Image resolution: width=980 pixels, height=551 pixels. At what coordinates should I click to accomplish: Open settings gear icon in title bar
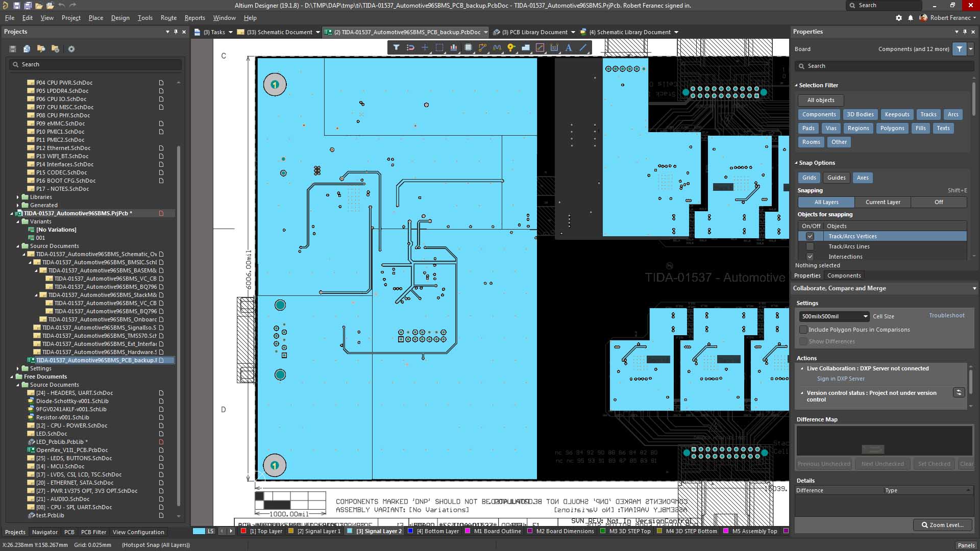point(898,18)
